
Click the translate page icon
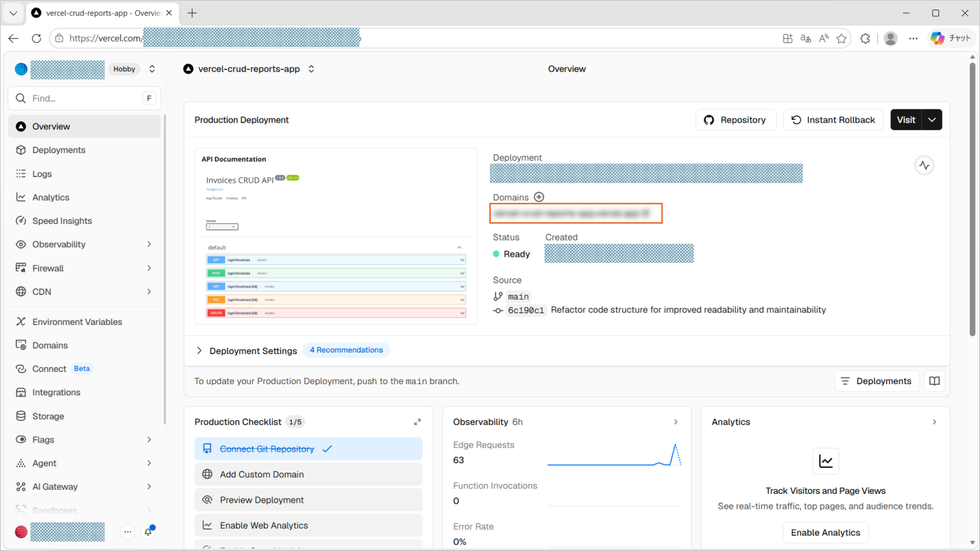pyautogui.click(x=806, y=39)
